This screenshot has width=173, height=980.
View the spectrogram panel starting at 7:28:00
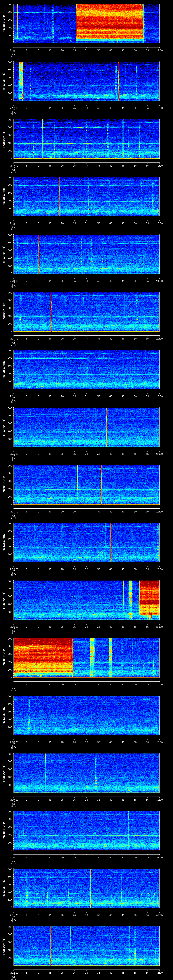[86, 715]
